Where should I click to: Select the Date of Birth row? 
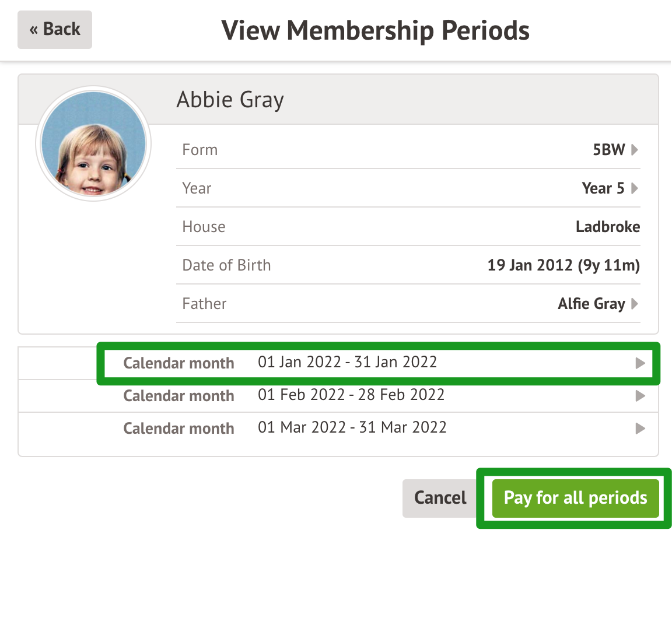tap(408, 265)
